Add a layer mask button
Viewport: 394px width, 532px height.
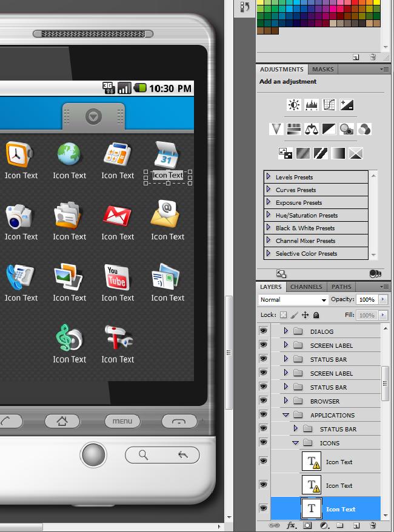pos(307,525)
